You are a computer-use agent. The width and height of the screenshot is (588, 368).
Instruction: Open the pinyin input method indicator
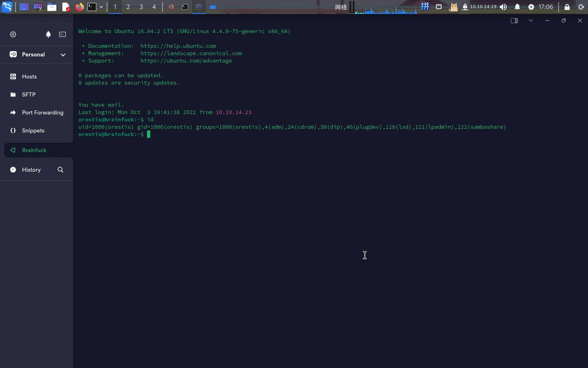425,7
